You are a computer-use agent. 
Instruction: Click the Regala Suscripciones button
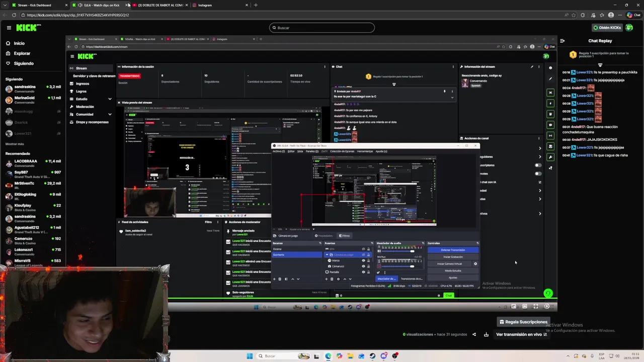[x=523, y=322]
